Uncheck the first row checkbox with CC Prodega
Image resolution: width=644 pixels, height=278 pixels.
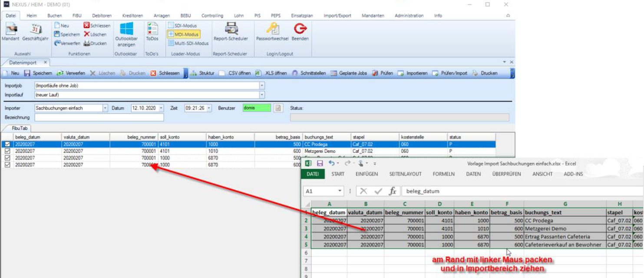pos(7,144)
